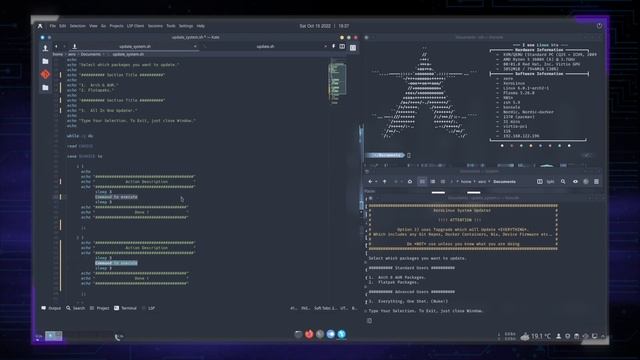Open the Projects folder icon in Kate sidebar
Viewport: 640px width, 360px height.
[45, 61]
